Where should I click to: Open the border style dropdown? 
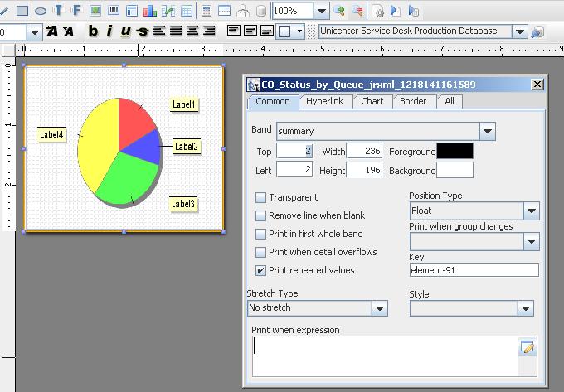[x=299, y=31]
